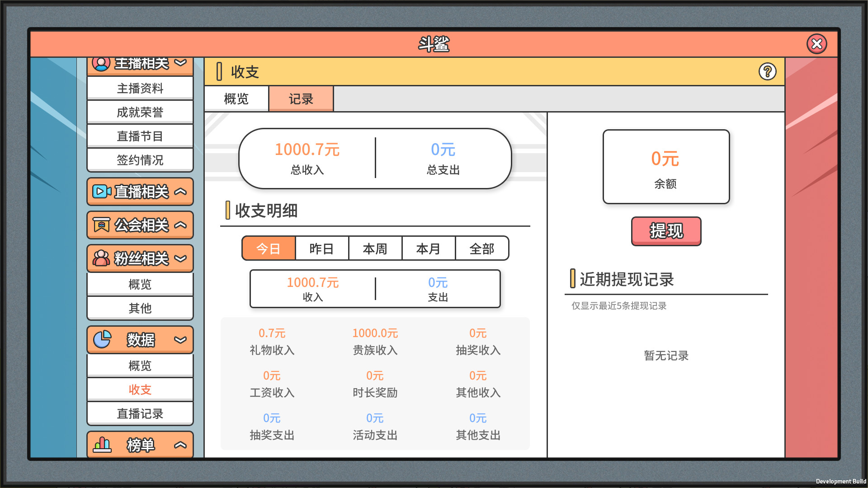Viewport: 868px width, 488px height.
Task: Click the 本月 filter segment
Action: tap(429, 248)
